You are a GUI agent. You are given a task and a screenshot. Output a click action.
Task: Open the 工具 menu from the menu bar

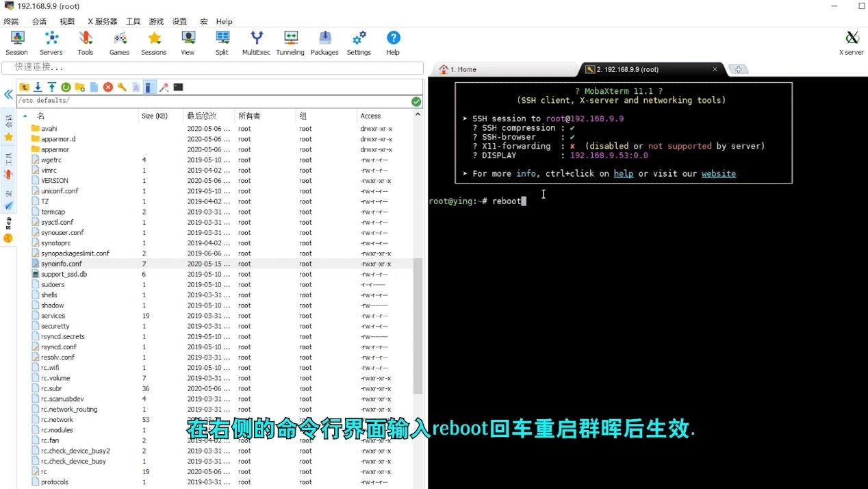133,21
